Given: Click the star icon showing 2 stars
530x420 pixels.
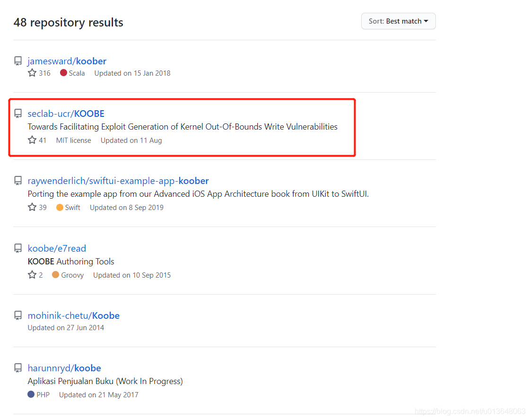Looking at the screenshot, I should 32,275.
